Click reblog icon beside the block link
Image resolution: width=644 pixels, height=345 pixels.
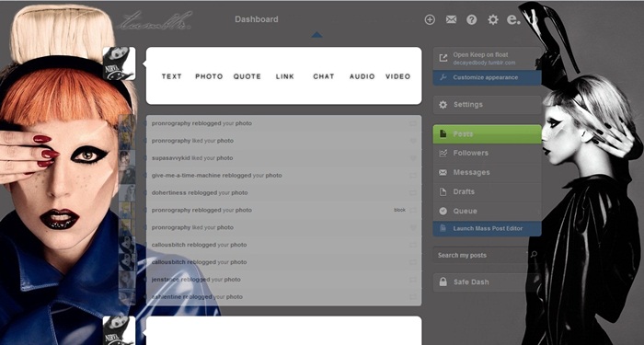[x=413, y=210]
